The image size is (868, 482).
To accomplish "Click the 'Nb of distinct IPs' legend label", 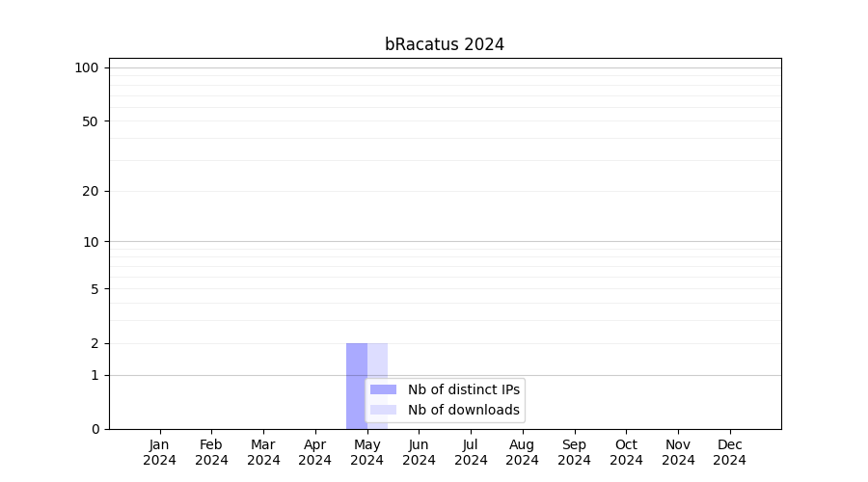I will coord(463,389).
